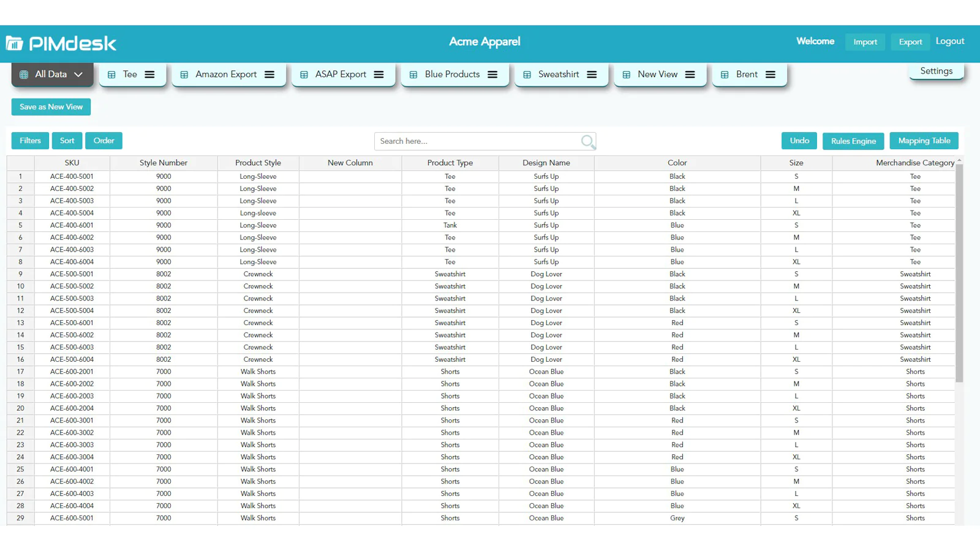Viewport: 980px width, 551px height.
Task: Open the Rules Engine
Action: tap(853, 141)
